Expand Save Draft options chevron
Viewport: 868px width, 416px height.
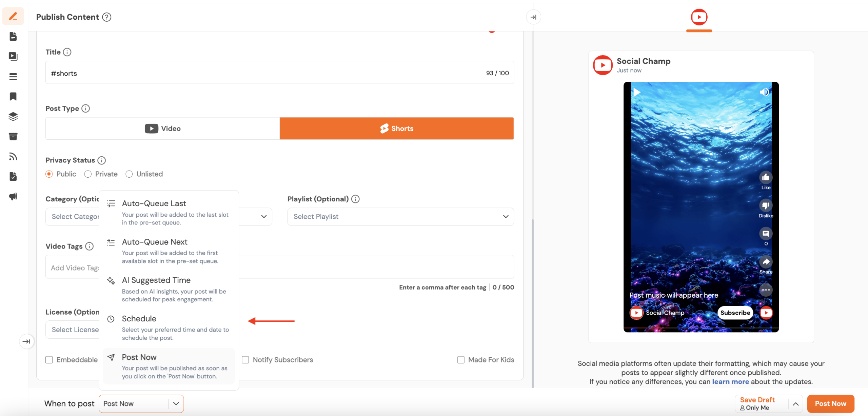(795, 403)
